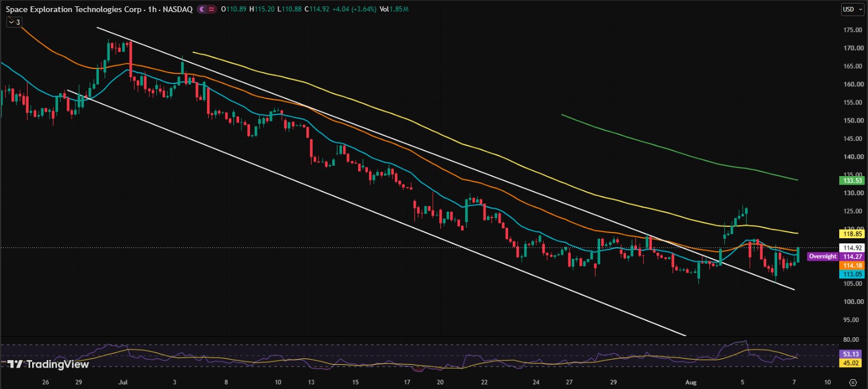Viewport: 868px width, 389px height.
Task: Click the low value L110.88
Action: (x=290, y=9)
